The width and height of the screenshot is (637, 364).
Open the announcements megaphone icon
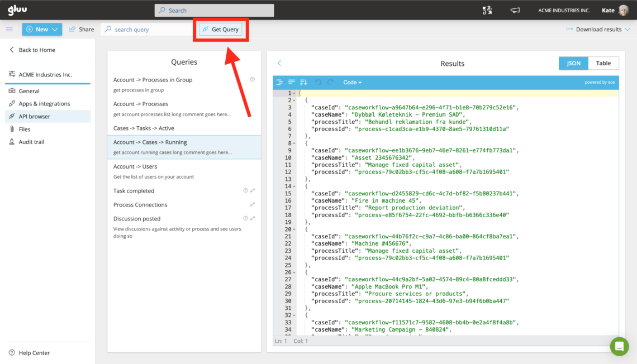(515, 10)
